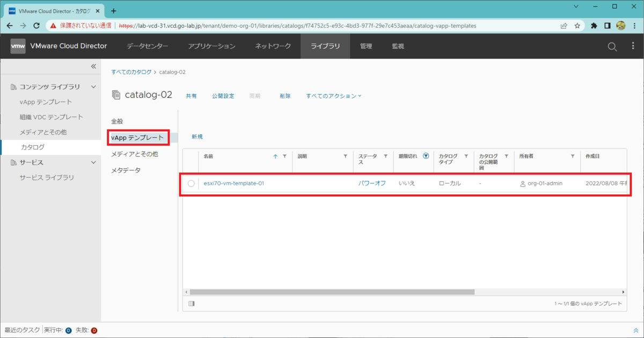Select vApp テンプレート catalog tab
Screen dimensions: 644x338
[137, 138]
